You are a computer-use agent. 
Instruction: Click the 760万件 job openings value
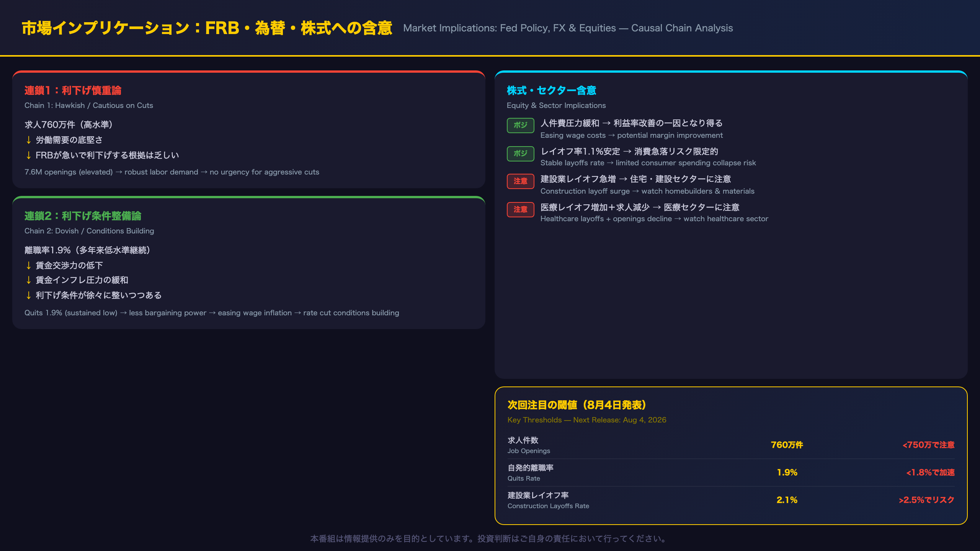[x=787, y=445]
